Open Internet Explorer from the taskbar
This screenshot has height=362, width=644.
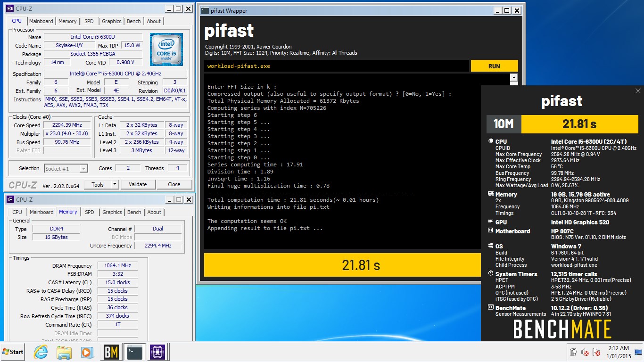pyautogui.click(x=41, y=352)
